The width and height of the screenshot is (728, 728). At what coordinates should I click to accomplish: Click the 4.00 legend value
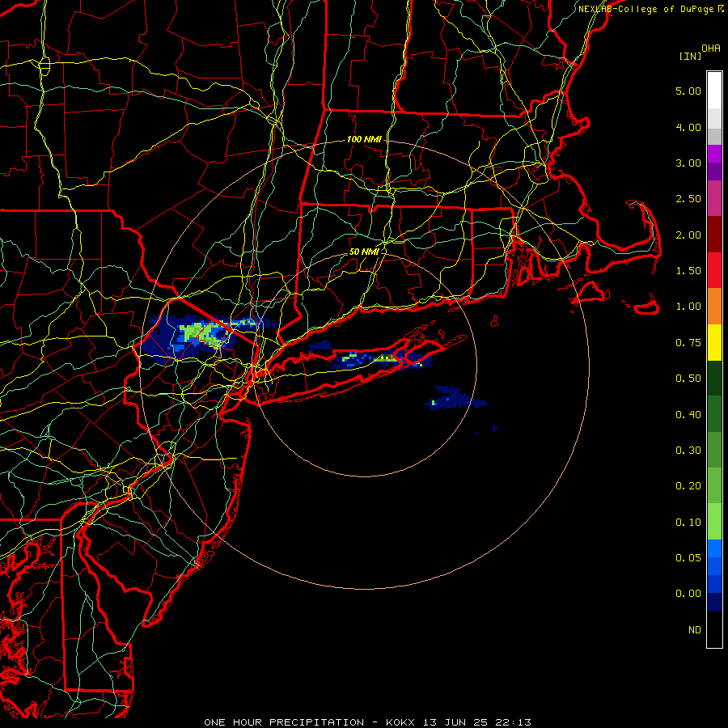coord(688,127)
